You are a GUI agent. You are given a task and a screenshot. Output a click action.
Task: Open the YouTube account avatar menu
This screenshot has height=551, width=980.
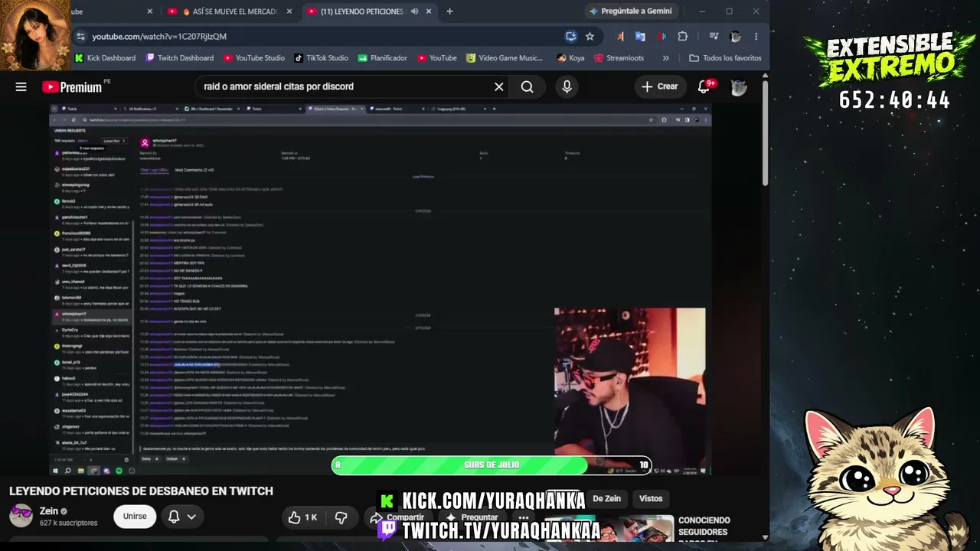point(739,86)
